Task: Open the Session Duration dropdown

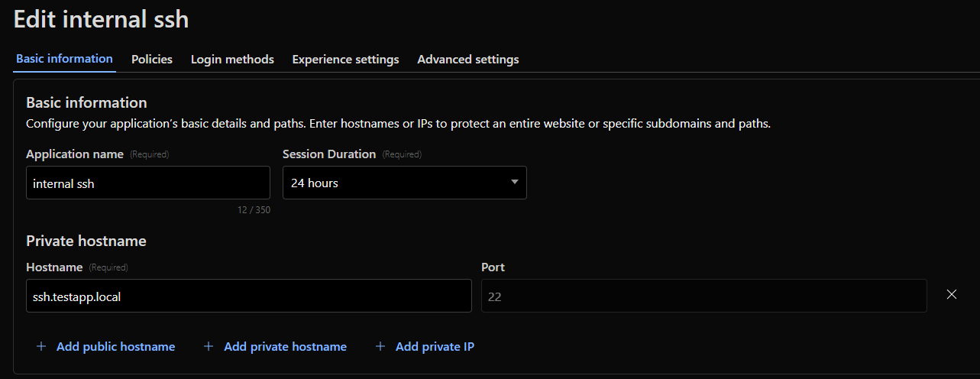Action: [405, 183]
